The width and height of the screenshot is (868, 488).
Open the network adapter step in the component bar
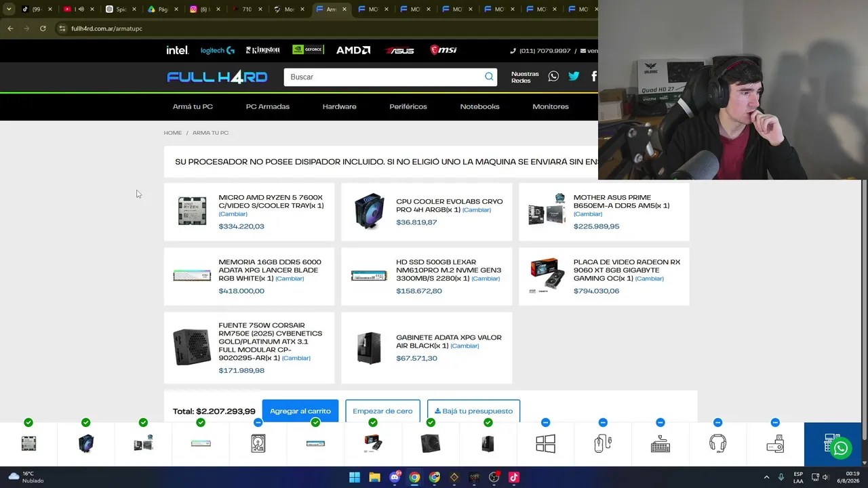(775, 444)
